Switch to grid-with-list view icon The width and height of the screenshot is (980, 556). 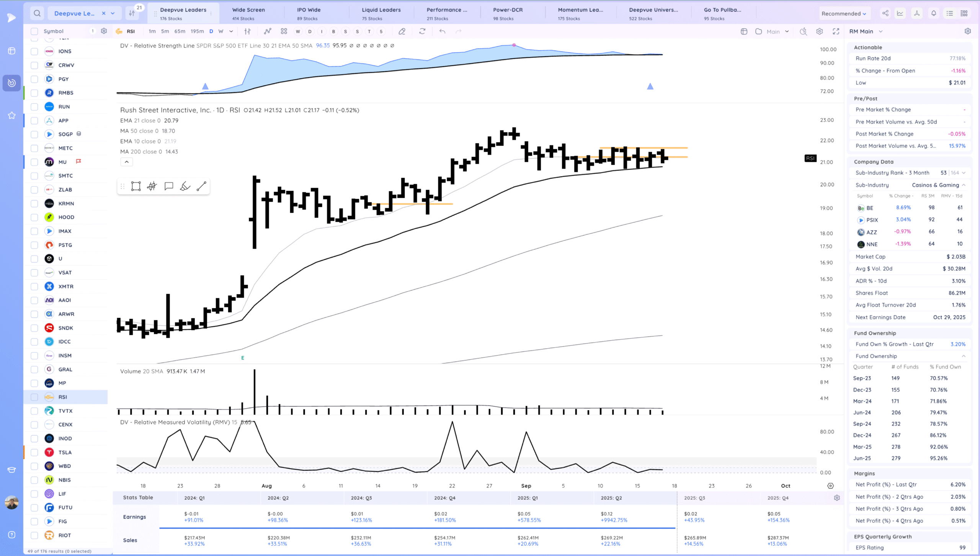(964, 13)
